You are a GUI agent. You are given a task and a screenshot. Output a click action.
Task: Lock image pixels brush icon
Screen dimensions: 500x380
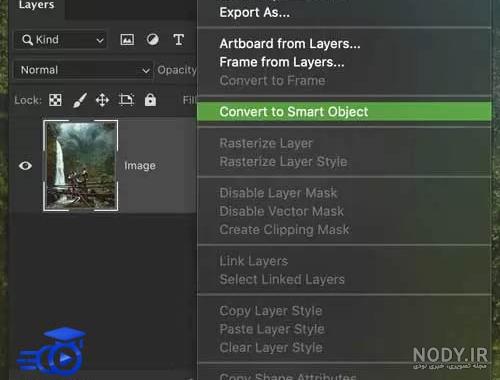(80, 100)
